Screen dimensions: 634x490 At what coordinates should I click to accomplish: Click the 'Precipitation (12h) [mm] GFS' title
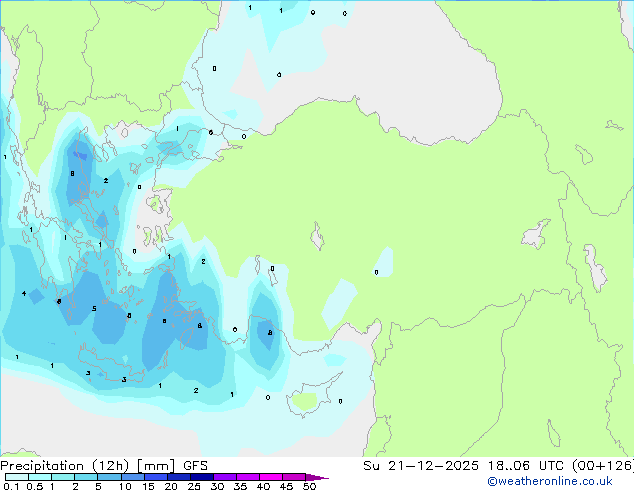click(x=104, y=466)
